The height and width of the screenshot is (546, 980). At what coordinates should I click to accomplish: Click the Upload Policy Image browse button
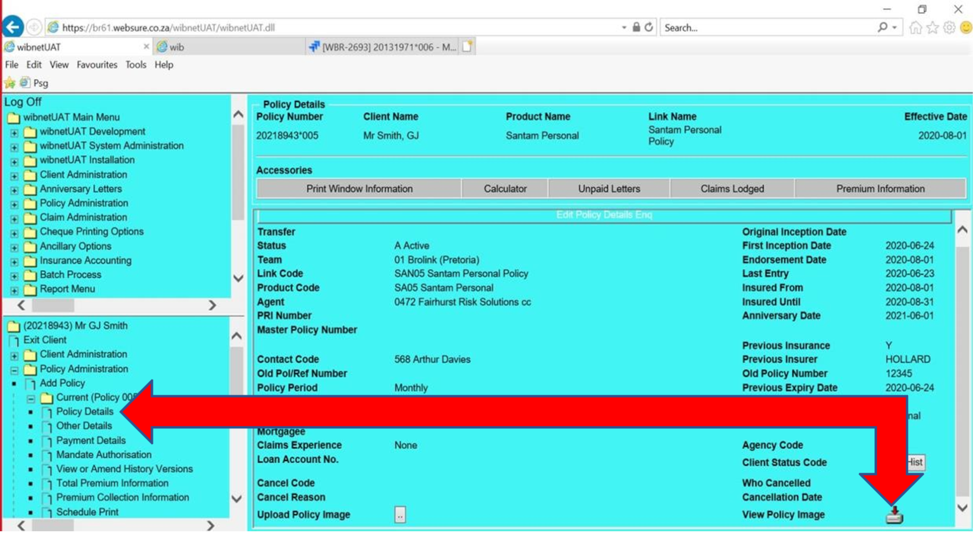[400, 515]
